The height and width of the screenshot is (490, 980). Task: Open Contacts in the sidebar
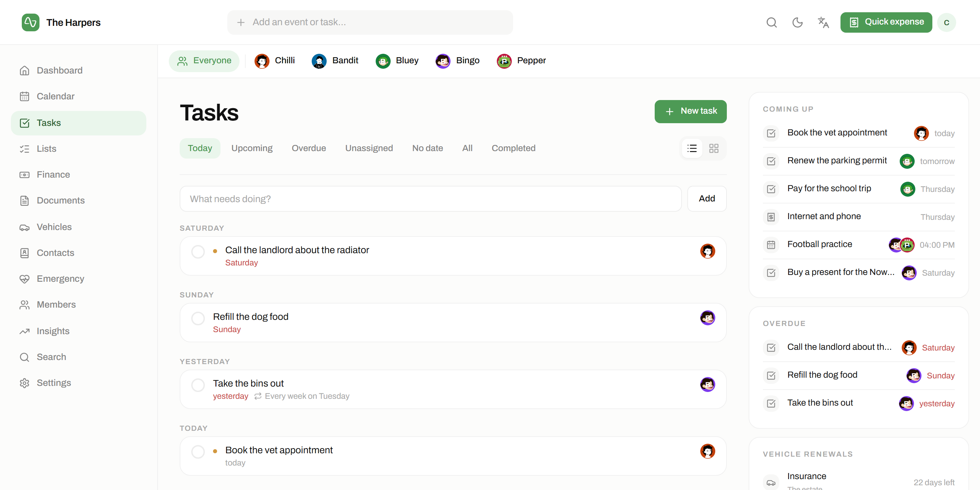(x=78, y=253)
